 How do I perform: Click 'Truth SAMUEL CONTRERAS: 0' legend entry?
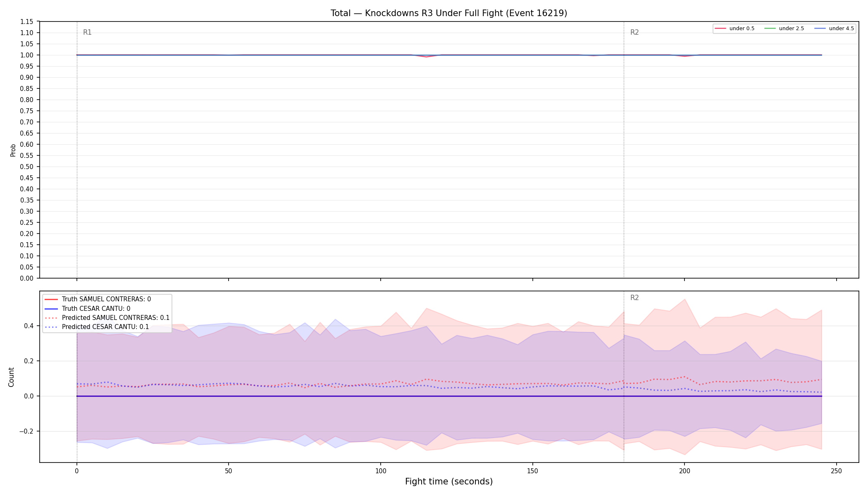(98, 299)
